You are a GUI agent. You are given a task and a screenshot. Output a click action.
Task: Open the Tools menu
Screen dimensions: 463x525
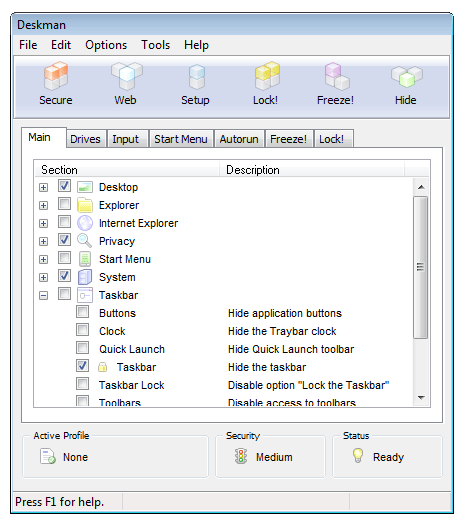tap(155, 45)
